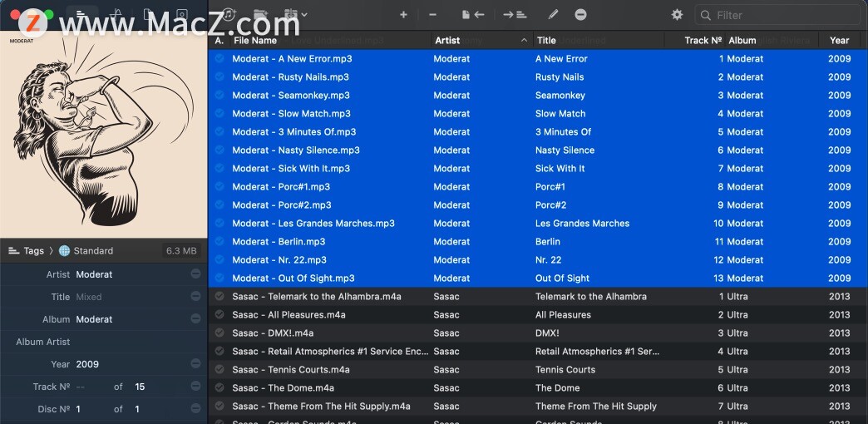Click the empty Album Artist field

click(x=131, y=342)
